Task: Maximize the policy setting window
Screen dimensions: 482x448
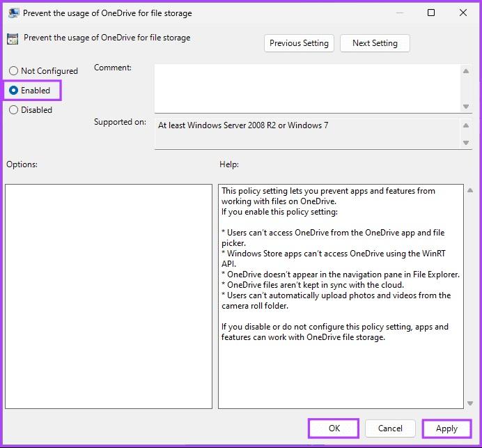Action: [x=431, y=13]
